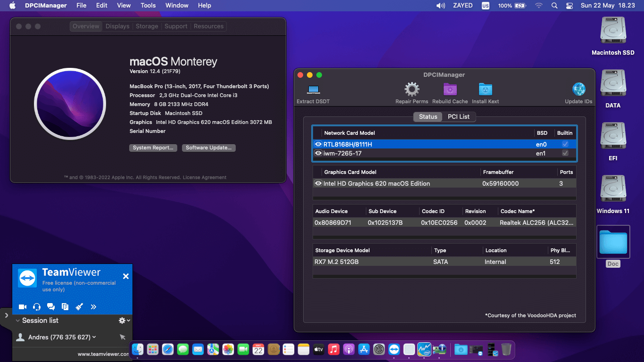Open the Andres (776 375 627) session dropdown
This screenshot has width=644, height=362.
pos(62,337)
